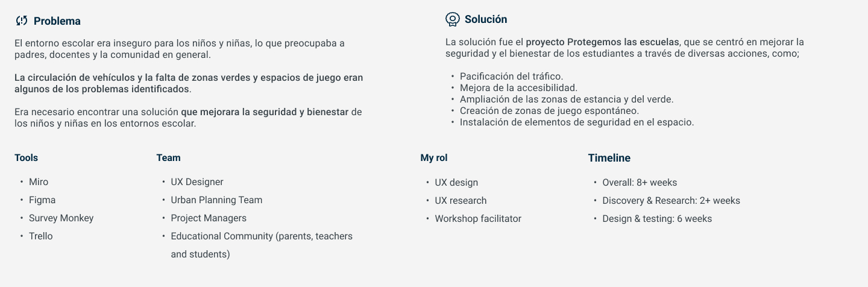
Task: Click UX research role item
Action: click(x=461, y=201)
